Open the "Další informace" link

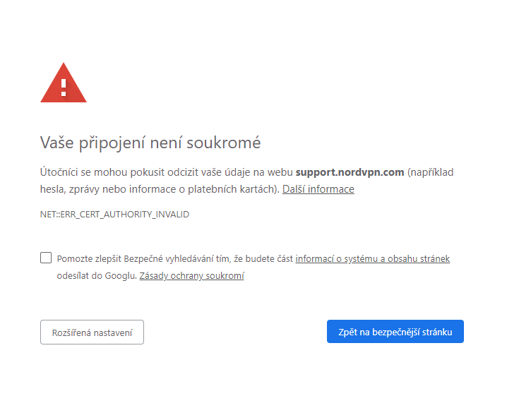pos(318,189)
